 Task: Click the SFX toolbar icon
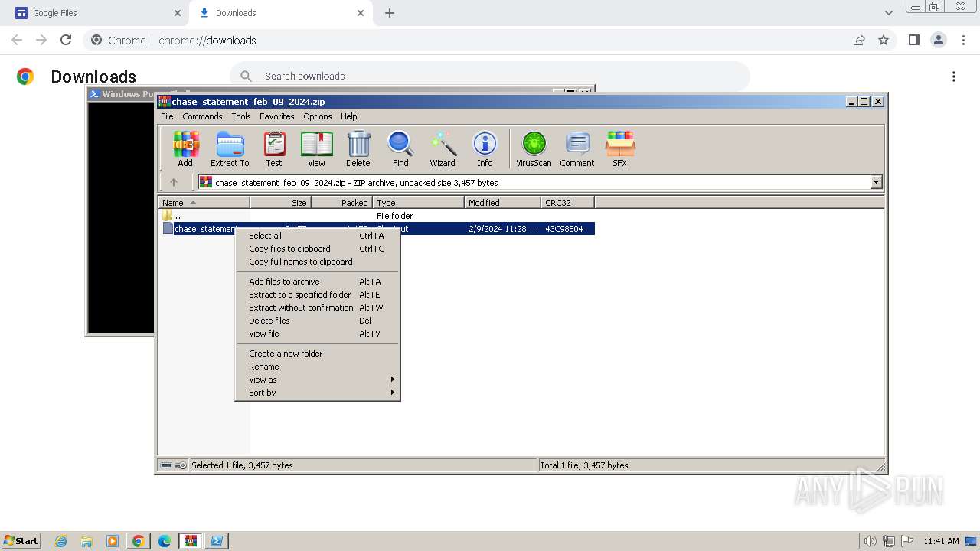point(620,148)
